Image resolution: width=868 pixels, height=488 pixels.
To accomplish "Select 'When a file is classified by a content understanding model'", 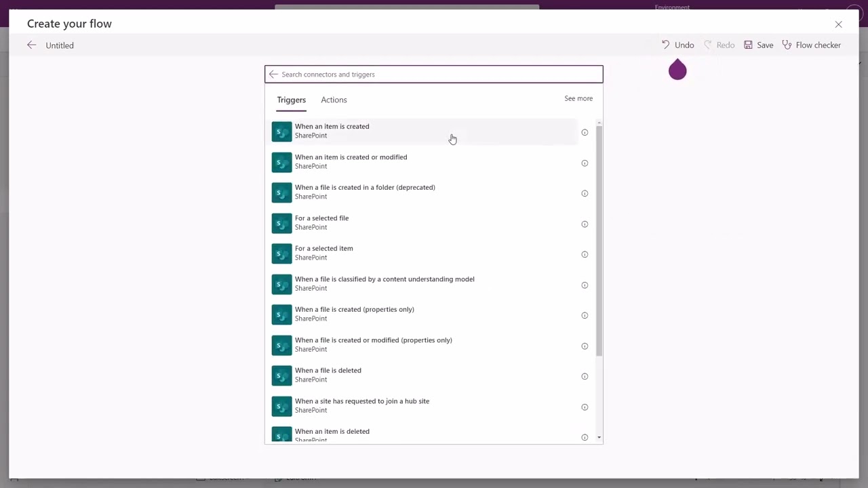I will click(424, 284).
